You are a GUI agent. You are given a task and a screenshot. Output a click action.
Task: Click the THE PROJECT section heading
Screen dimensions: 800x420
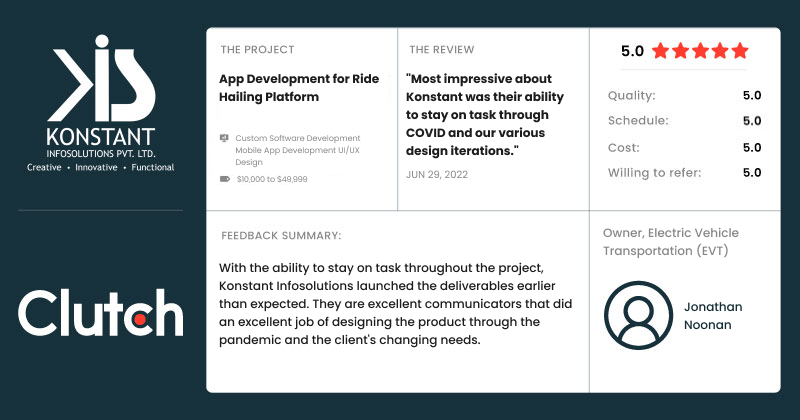coord(257,50)
